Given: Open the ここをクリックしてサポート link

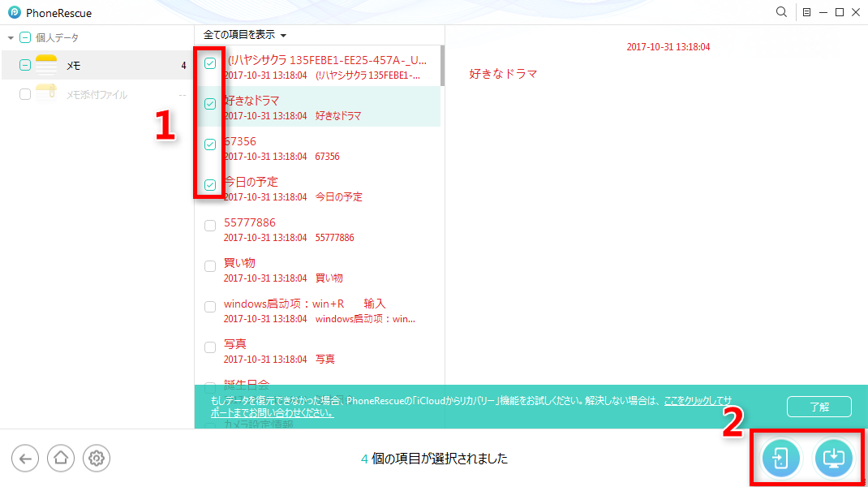Looking at the screenshot, I should click(x=698, y=400).
